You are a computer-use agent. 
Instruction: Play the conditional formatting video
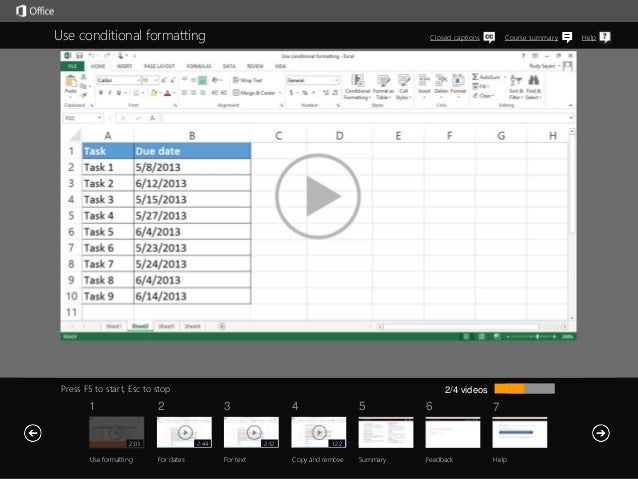pos(318,197)
